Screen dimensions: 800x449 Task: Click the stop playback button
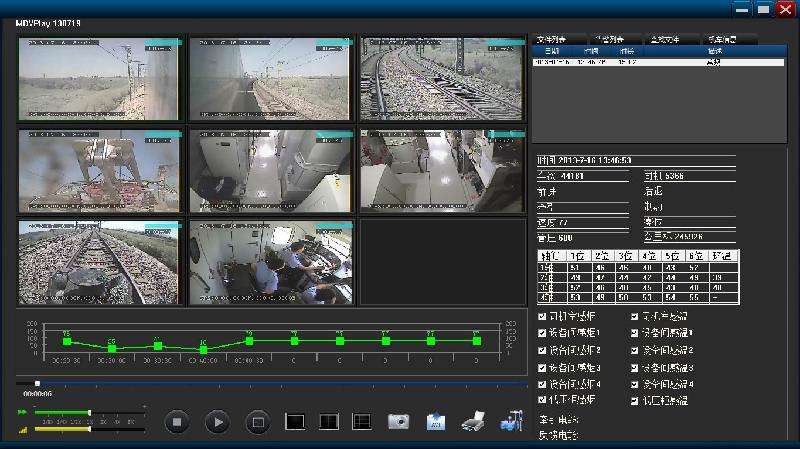click(177, 422)
